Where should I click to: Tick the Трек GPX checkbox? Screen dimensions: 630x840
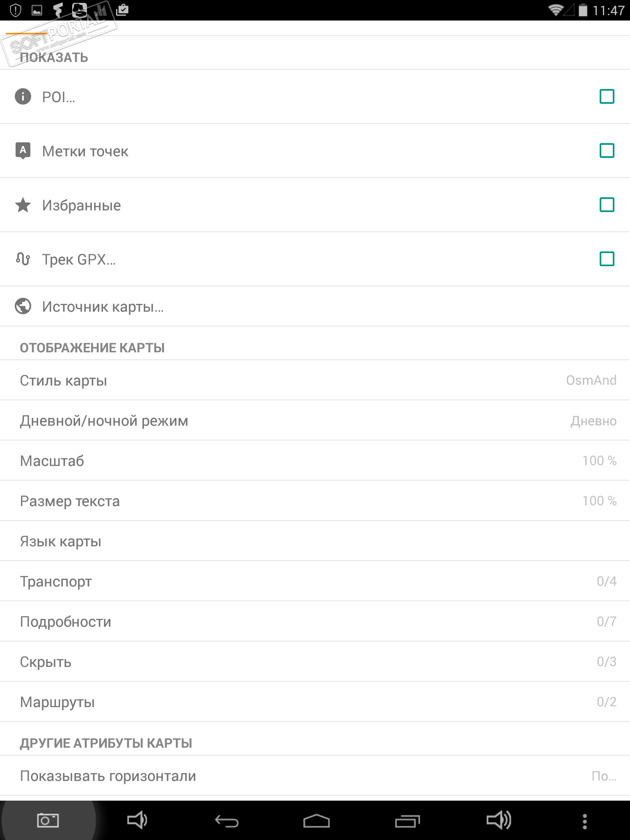tap(607, 259)
